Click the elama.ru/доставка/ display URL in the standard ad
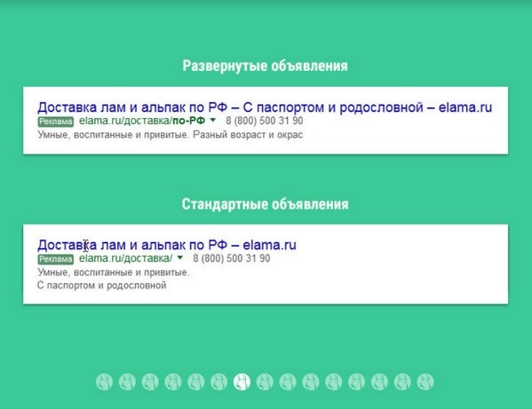The height and width of the screenshot is (409, 532). pyautogui.click(x=125, y=258)
